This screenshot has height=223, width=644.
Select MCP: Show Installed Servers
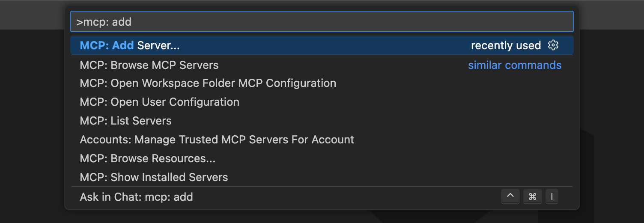[x=154, y=177]
